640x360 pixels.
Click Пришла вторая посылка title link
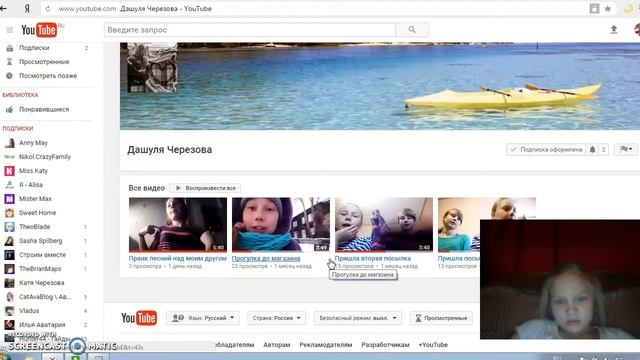point(373,258)
